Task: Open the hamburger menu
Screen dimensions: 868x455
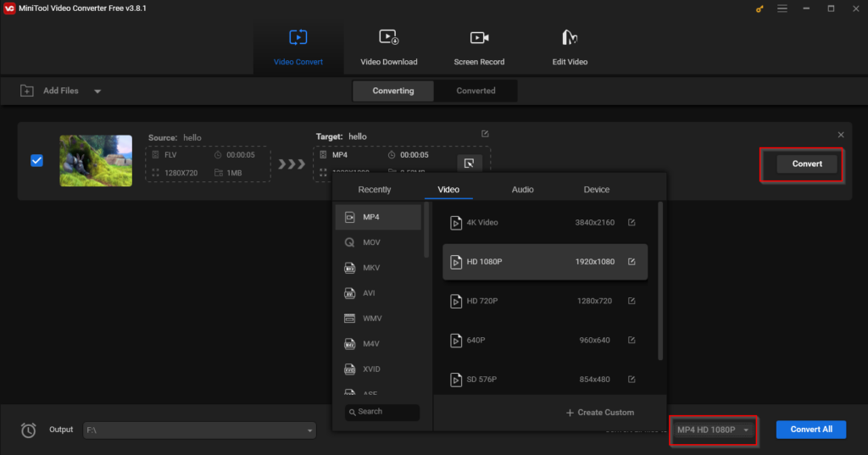Action: (x=782, y=8)
